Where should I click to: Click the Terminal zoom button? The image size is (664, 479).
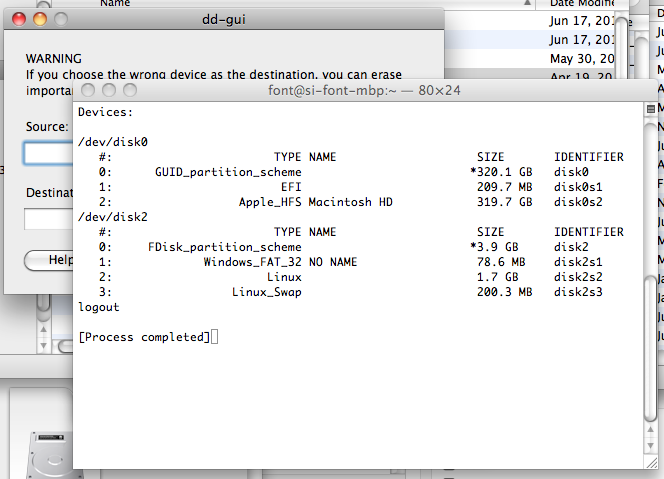click(130, 90)
